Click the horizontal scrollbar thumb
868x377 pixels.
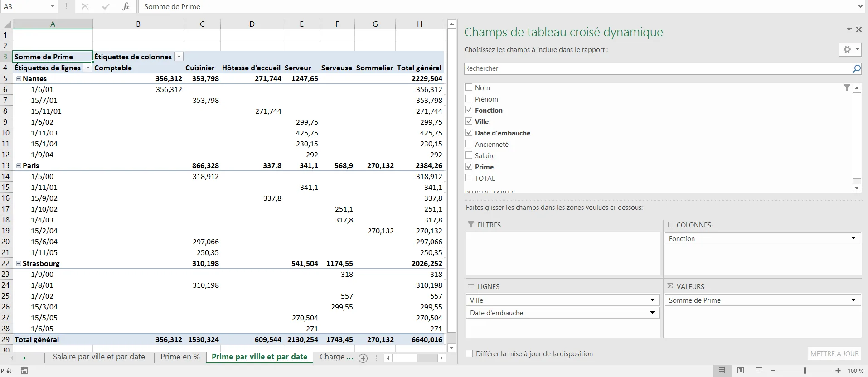tap(405, 358)
